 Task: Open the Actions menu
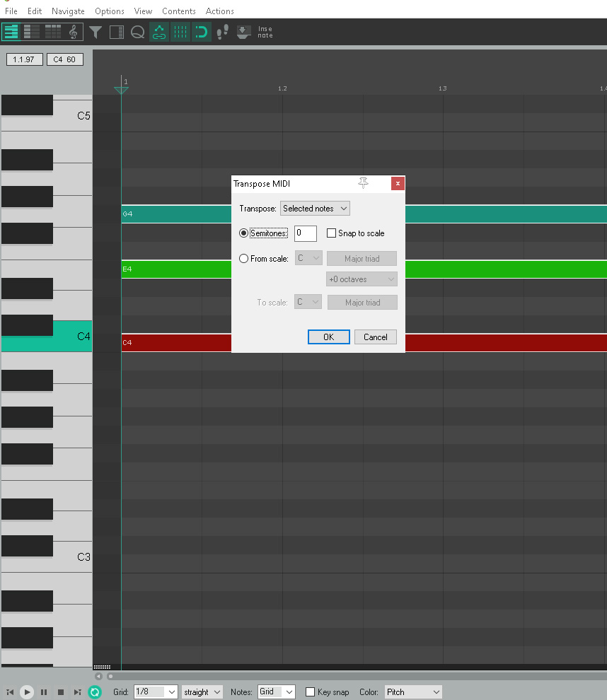[x=220, y=11]
